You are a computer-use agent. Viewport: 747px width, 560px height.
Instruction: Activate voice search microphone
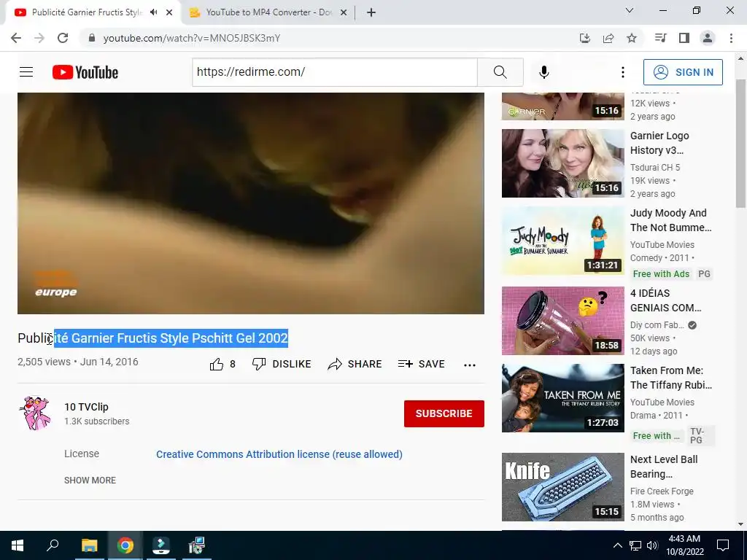point(543,72)
